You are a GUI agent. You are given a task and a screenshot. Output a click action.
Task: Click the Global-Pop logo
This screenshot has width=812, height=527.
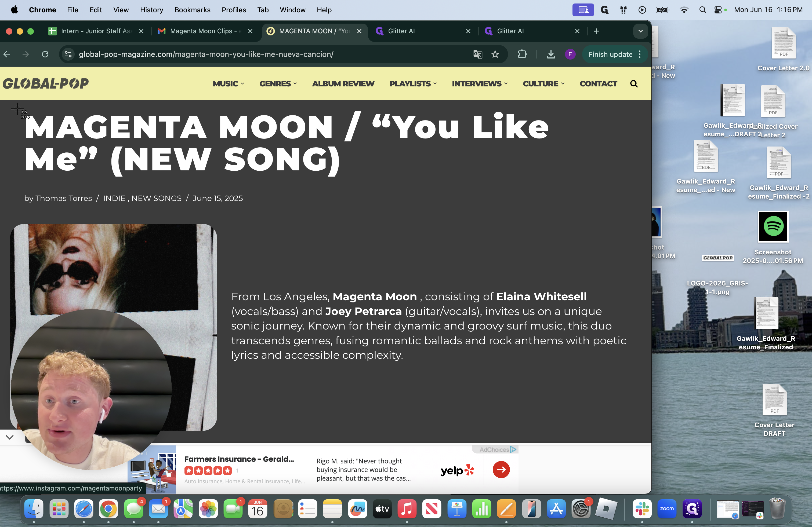click(46, 83)
